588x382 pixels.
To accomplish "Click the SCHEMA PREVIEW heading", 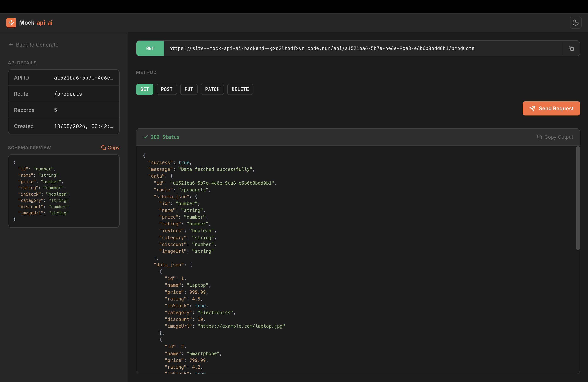I will coord(29,148).
